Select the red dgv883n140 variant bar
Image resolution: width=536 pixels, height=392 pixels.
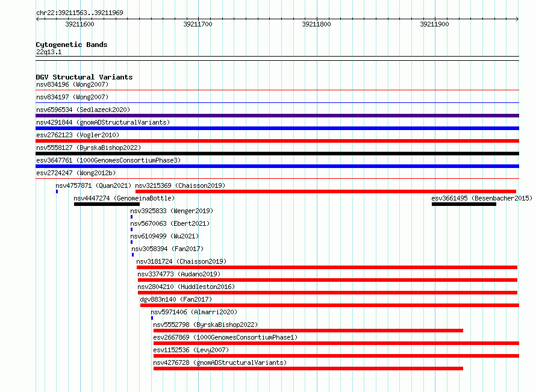tap(329, 305)
